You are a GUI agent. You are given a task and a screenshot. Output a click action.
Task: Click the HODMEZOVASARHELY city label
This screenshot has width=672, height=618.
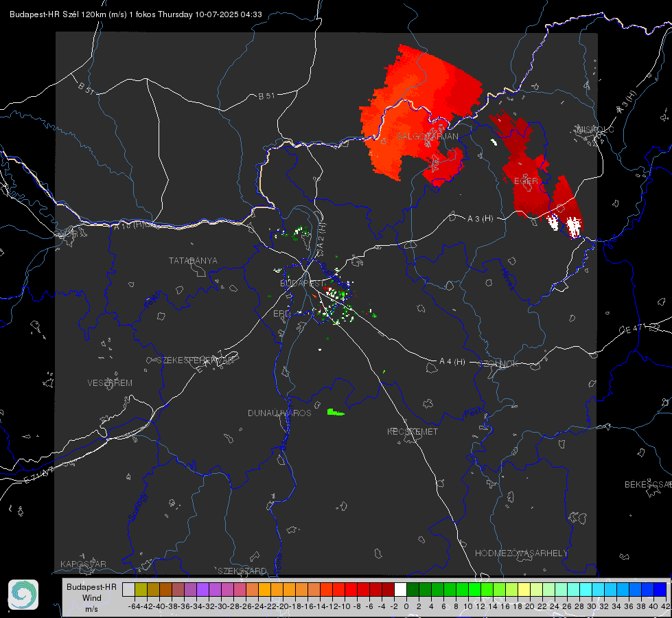[521, 553]
